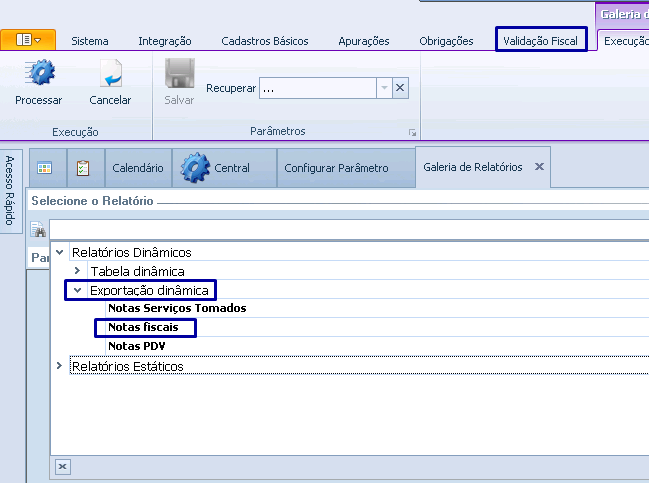649x483 pixels.
Task: Click the Cancelar icon in ribbon
Action: point(110,74)
